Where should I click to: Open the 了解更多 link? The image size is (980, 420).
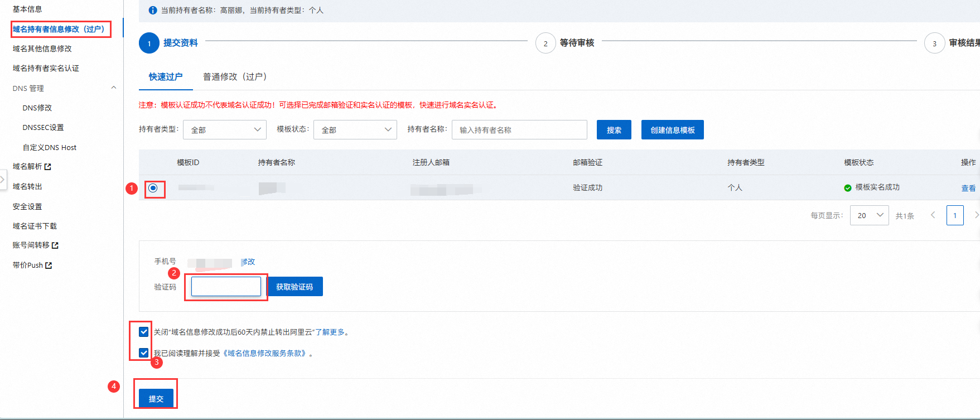point(330,332)
